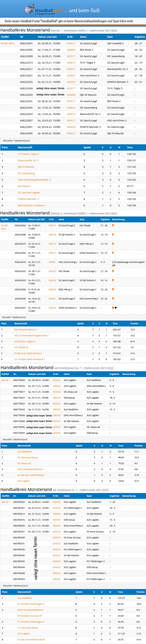The width and height of the screenshot is (146, 644).
Task: Open the PDF report for game 606242029
Action: pyautogui.click(x=113, y=280)
